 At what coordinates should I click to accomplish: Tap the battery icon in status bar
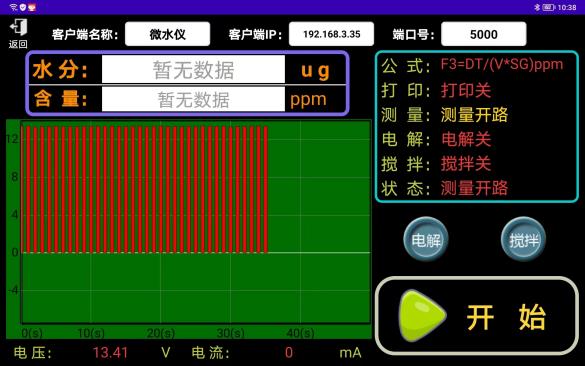(x=548, y=7)
